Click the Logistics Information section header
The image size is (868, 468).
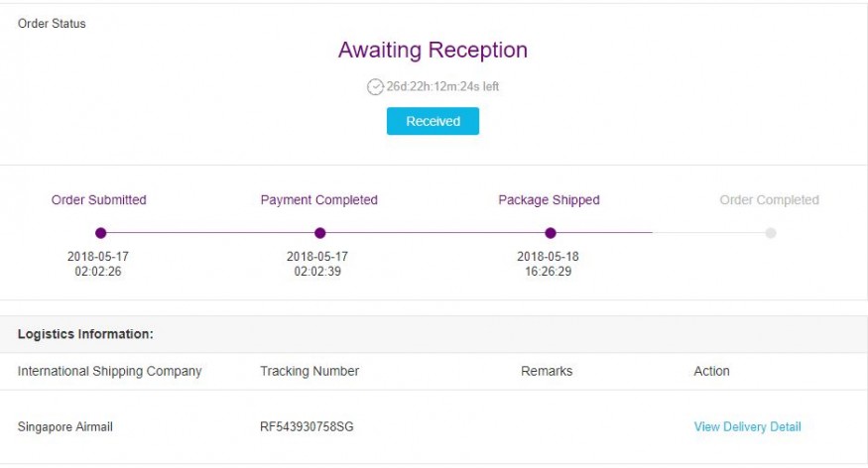pos(85,334)
